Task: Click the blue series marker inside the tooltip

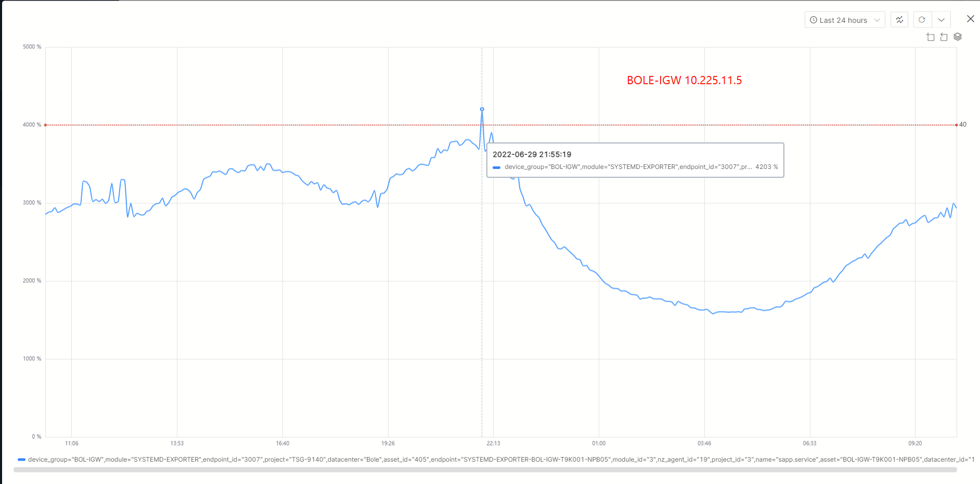Action: coord(497,167)
